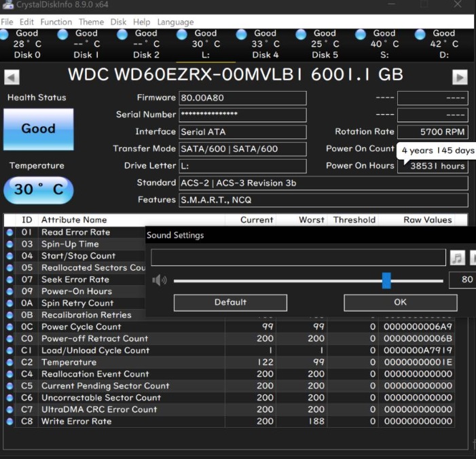Click the 30 °C temperature indicator
The height and width of the screenshot is (459, 476).
[38, 189]
